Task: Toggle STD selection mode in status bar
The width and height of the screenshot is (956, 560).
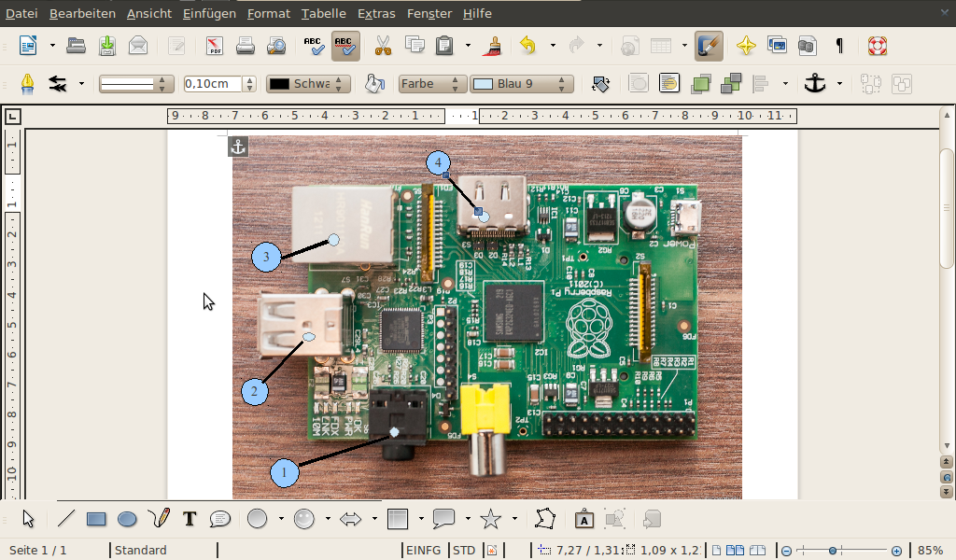Action: (x=464, y=551)
